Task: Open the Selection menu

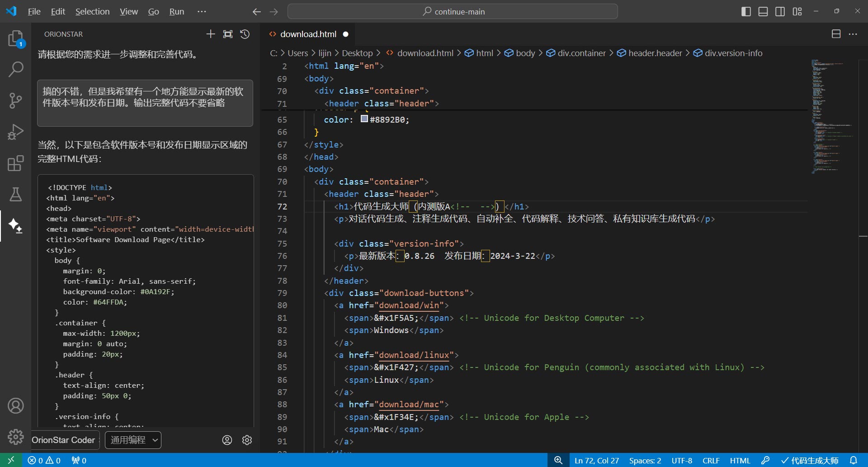Action: tap(92, 12)
